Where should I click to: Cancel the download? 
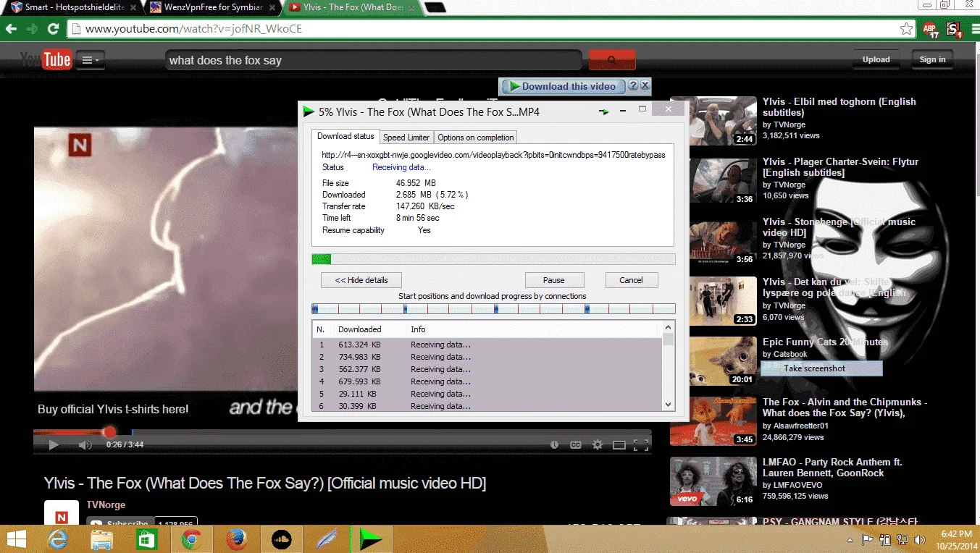pos(631,280)
